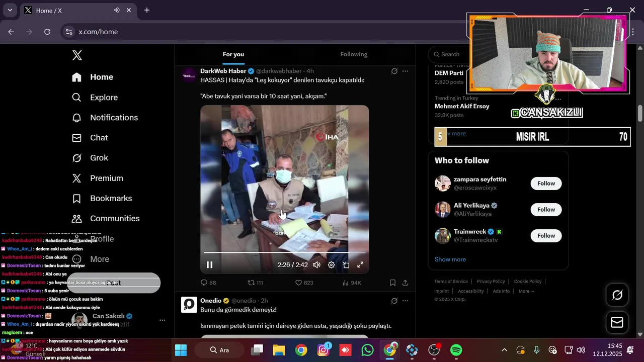Expand the More footer links
The width and height of the screenshot is (644, 362).
pyautogui.click(x=526, y=291)
